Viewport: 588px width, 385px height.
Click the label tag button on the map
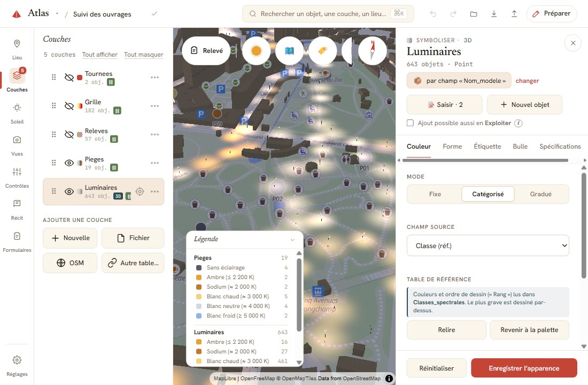[322, 51]
